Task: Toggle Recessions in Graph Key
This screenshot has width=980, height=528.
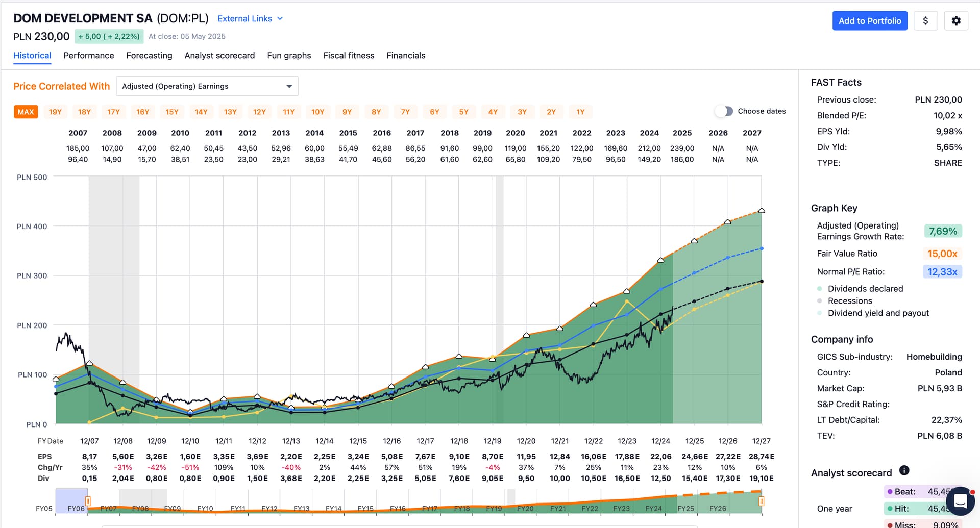Action: pyautogui.click(x=845, y=301)
